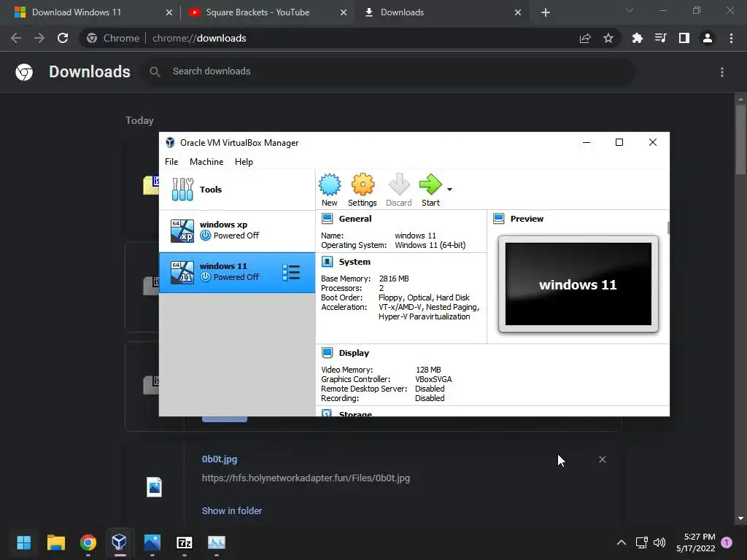Image resolution: width=747 pixels, height=560 pixels.
Task: Open the performance monitor taskbar icon
Action: coord(217,542)
